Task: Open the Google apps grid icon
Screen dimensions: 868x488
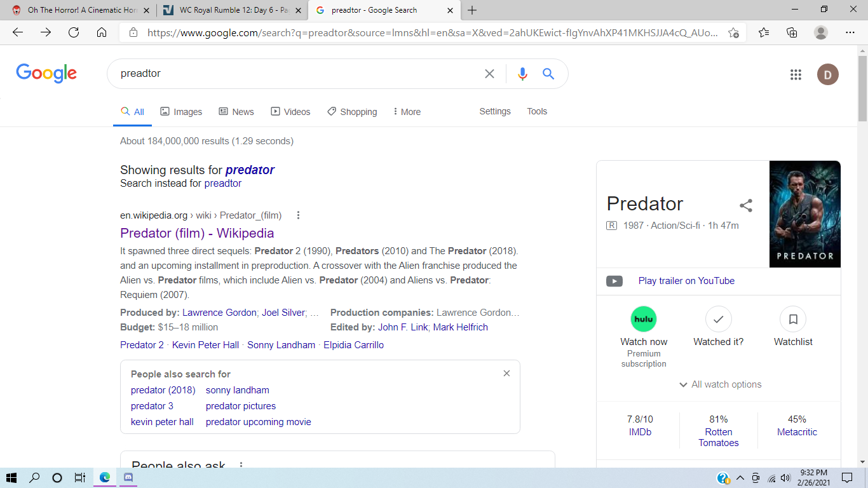Action: pos(796,74)
